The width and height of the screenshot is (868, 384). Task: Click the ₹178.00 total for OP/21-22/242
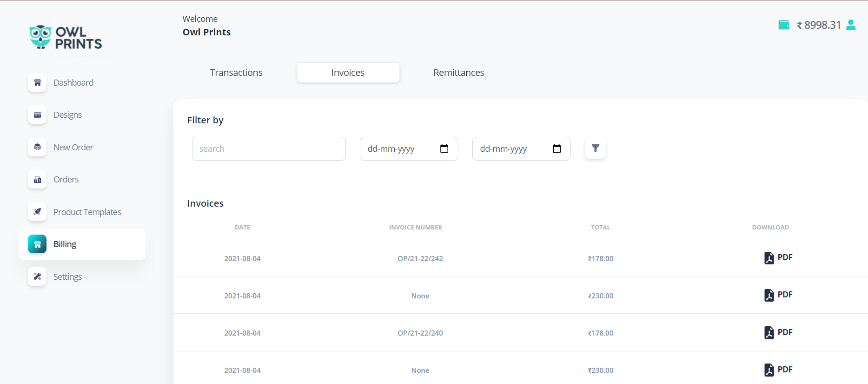(601, 258)
